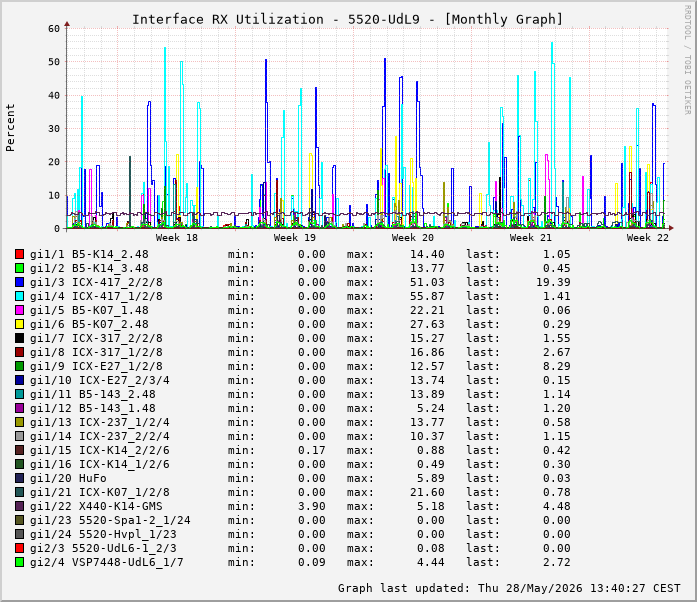This screenshot has width=697, height=602.
Task: Click the min value 3.90
Action: [312, 506]
